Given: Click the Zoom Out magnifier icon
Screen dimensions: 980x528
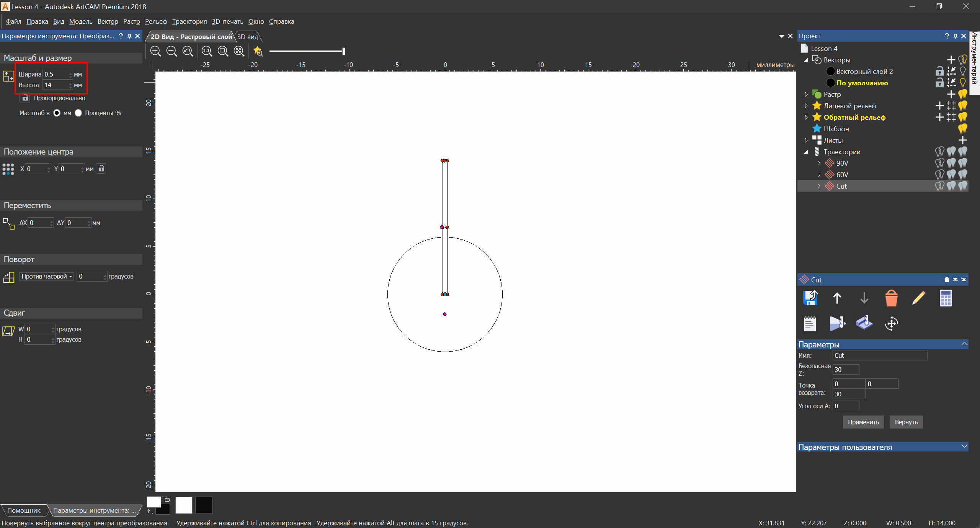Looking at the screenshot, I should click(171, 51).
